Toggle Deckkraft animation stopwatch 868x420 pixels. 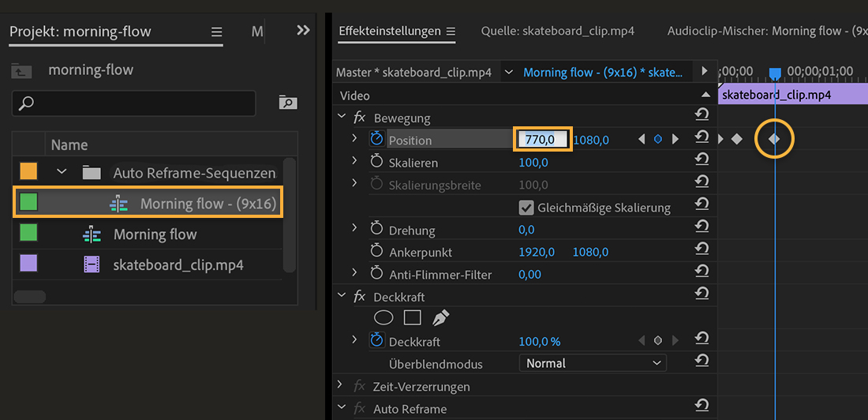376,341
